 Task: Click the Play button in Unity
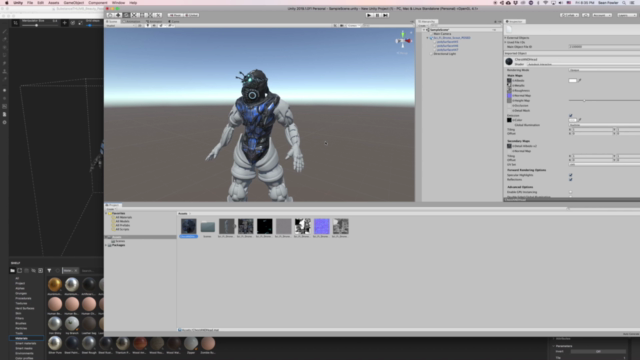(x=369, y=15)
